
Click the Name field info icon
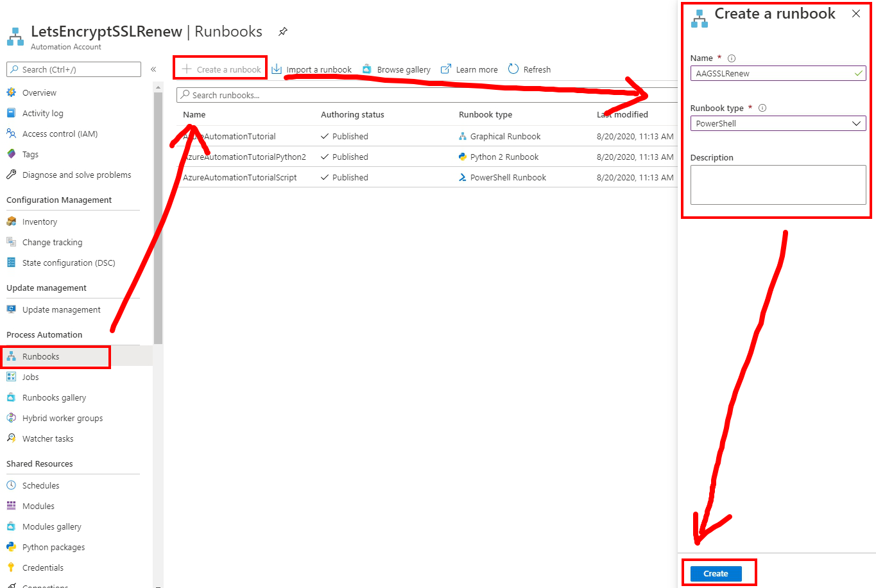click(732, 58)
